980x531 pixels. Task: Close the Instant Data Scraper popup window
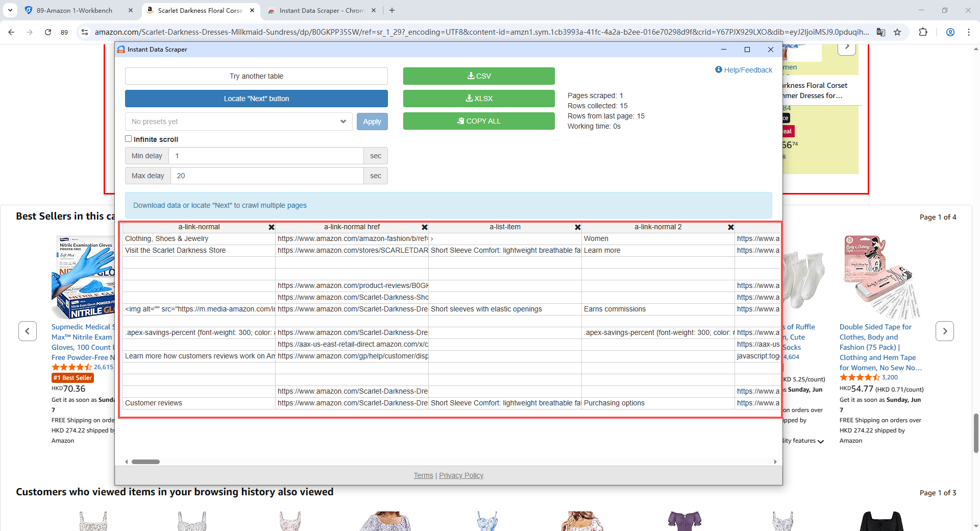coord(771,50)
